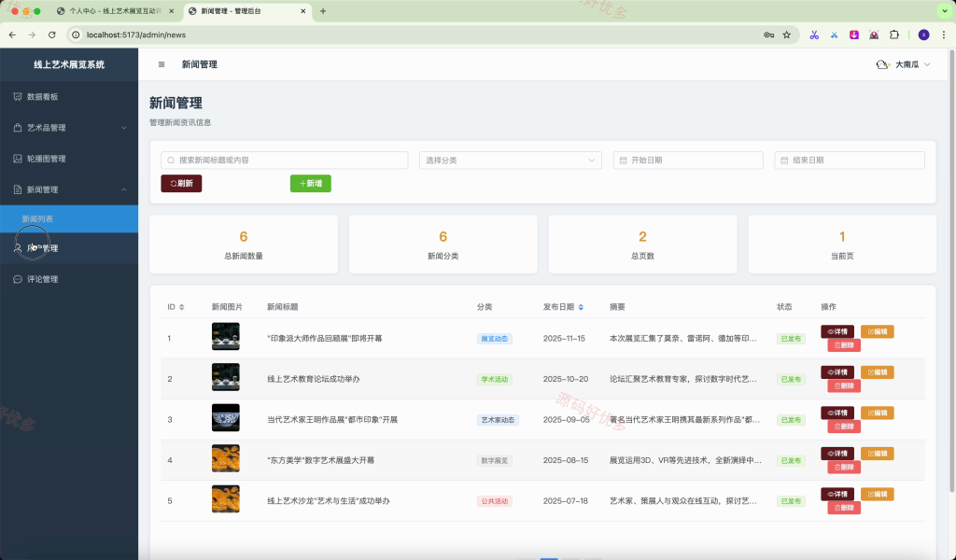Open 轮播图管理 in the sidebar

[x=69, y=159]
